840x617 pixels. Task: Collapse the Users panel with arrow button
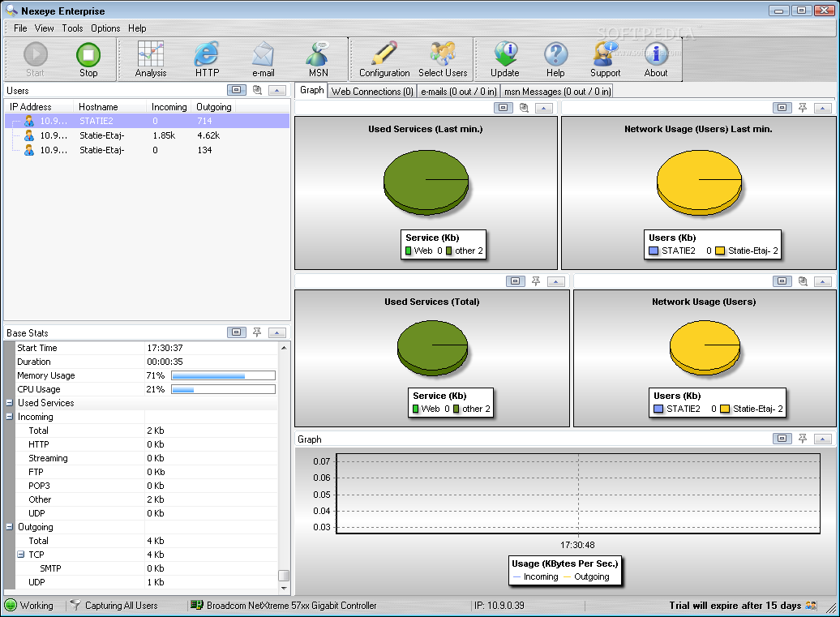point(277,90)
